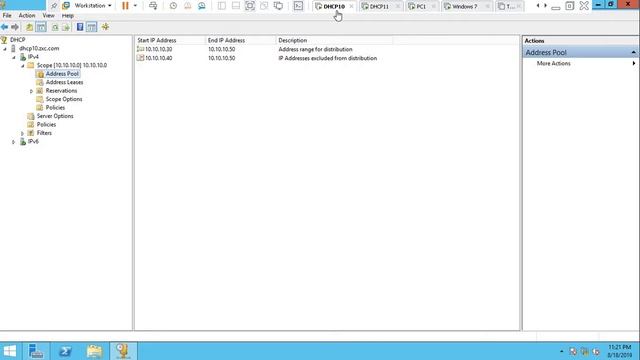The width and height of the screenshot is (640, 360).
Task: Open the blue Help book icon
Action: [80, 27]
